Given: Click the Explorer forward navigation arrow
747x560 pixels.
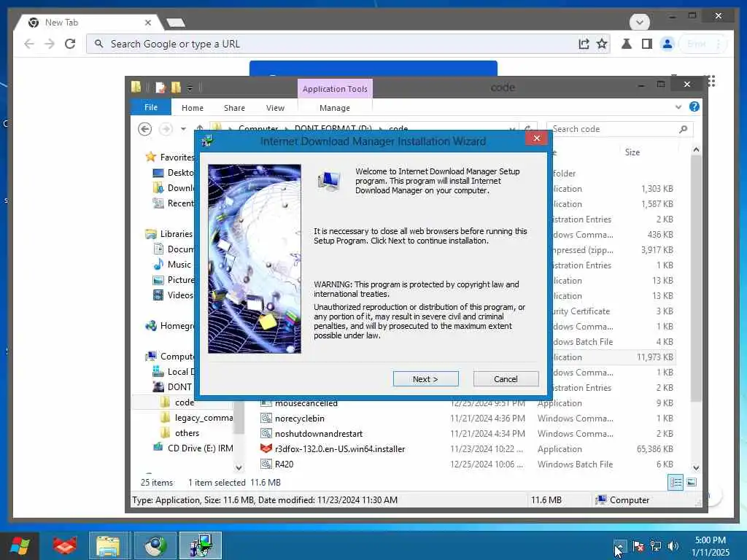Looking at the screenshot, I should point(166,129).
